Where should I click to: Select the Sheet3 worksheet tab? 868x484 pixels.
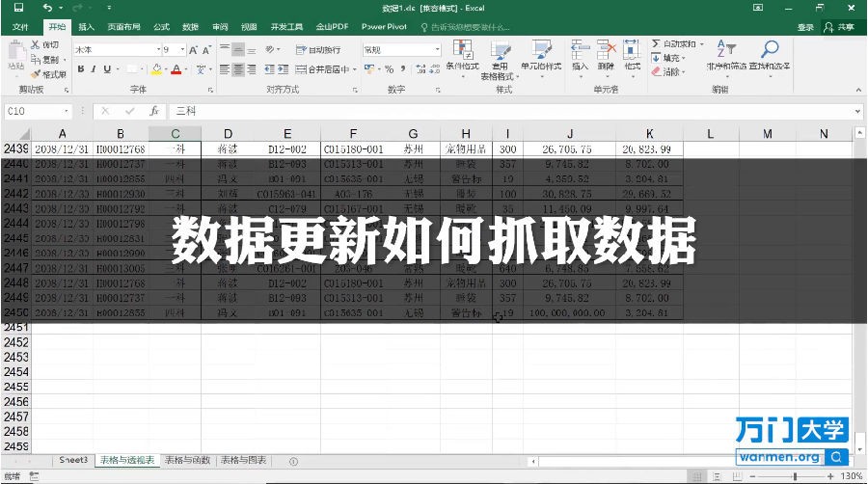[73, 460]
